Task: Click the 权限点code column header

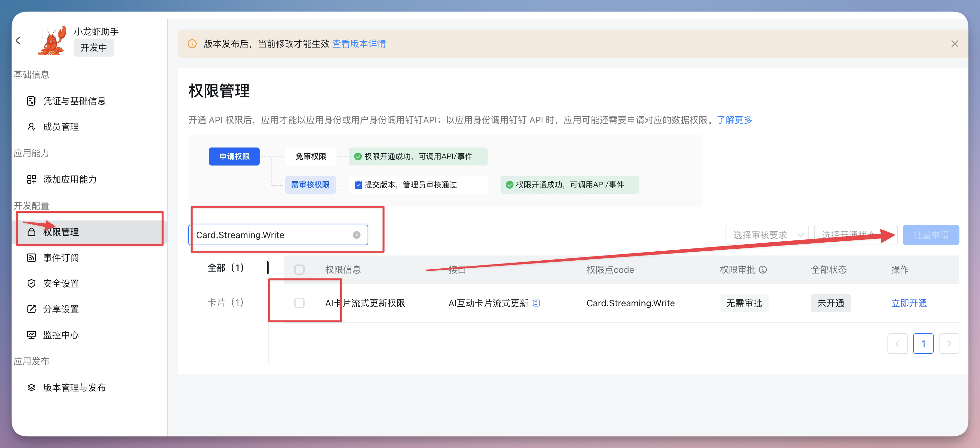Action: [x=610, y=270]
